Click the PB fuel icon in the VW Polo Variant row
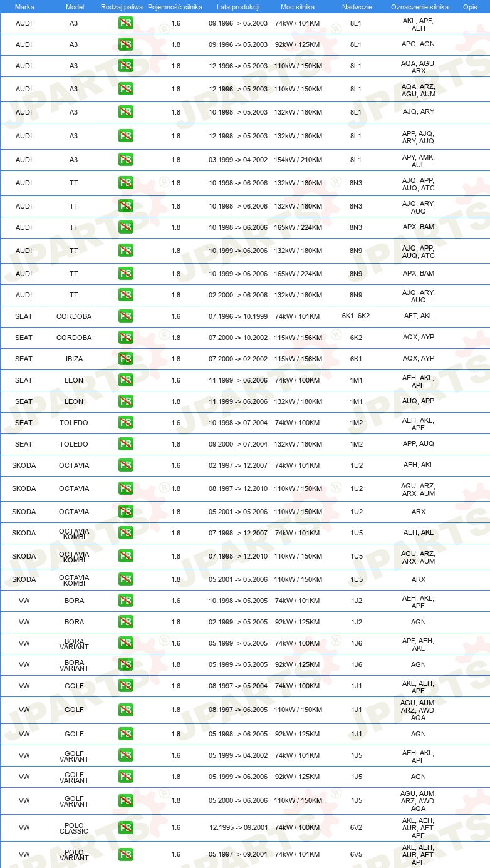Screen dimensions: 490x868 126,854
